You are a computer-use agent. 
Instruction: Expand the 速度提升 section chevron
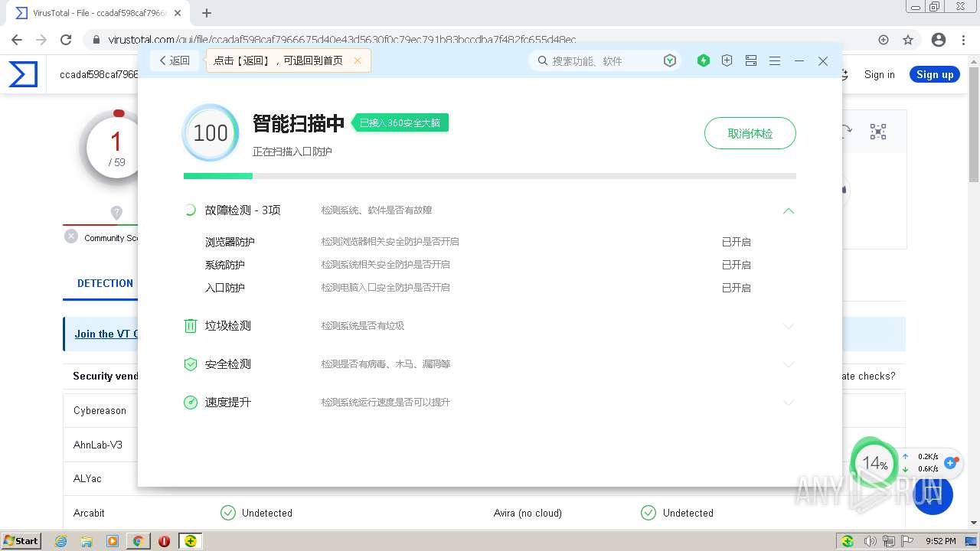(789, 403)
